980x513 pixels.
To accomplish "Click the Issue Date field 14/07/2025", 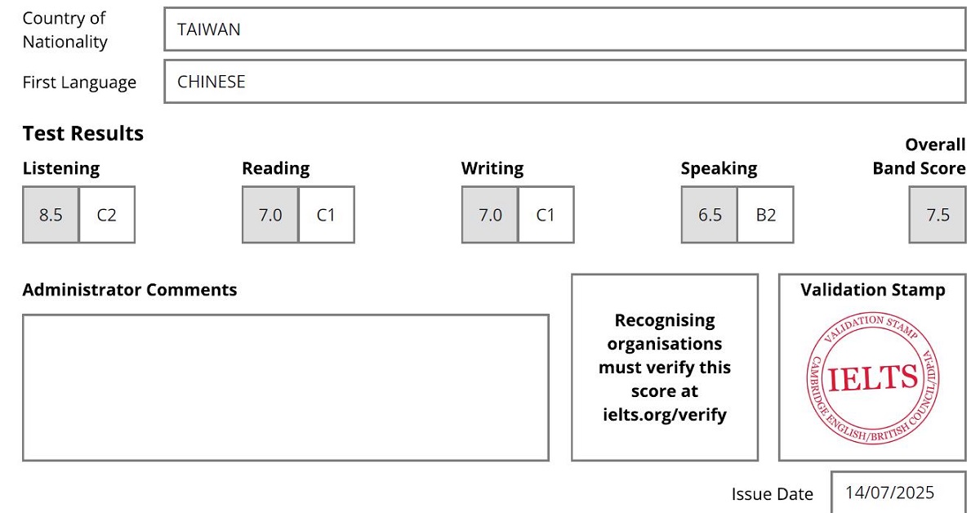I will (x=898, y=493).
